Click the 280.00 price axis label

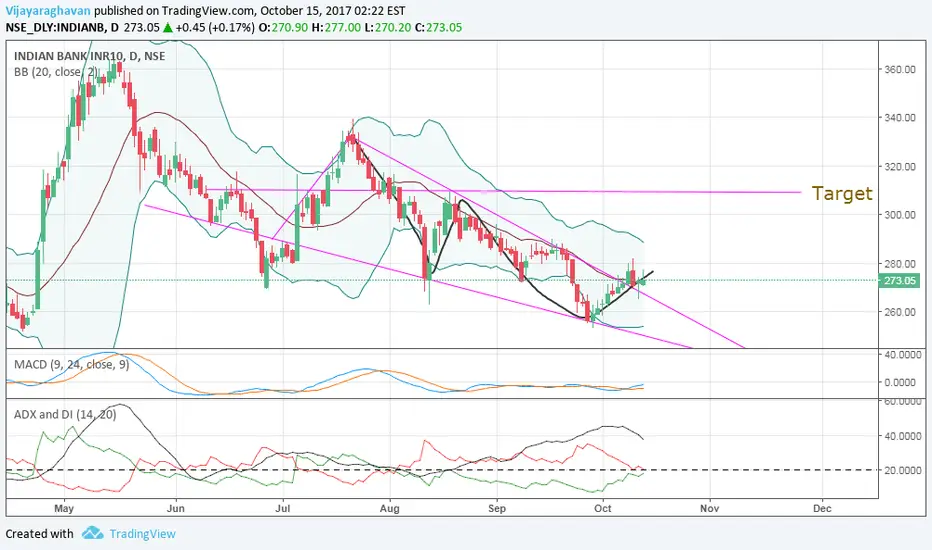tap(900, 263)
